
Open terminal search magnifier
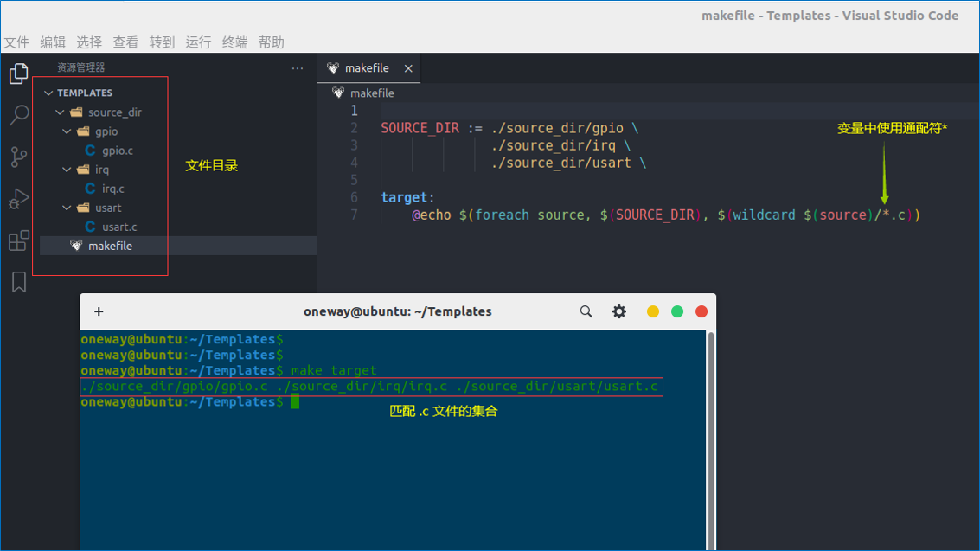(586, 311)
